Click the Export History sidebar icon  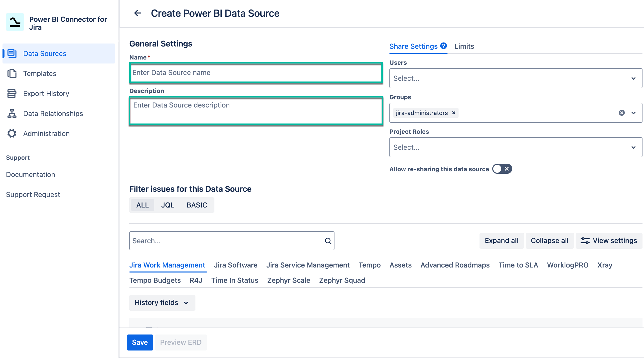coord(12,93)
